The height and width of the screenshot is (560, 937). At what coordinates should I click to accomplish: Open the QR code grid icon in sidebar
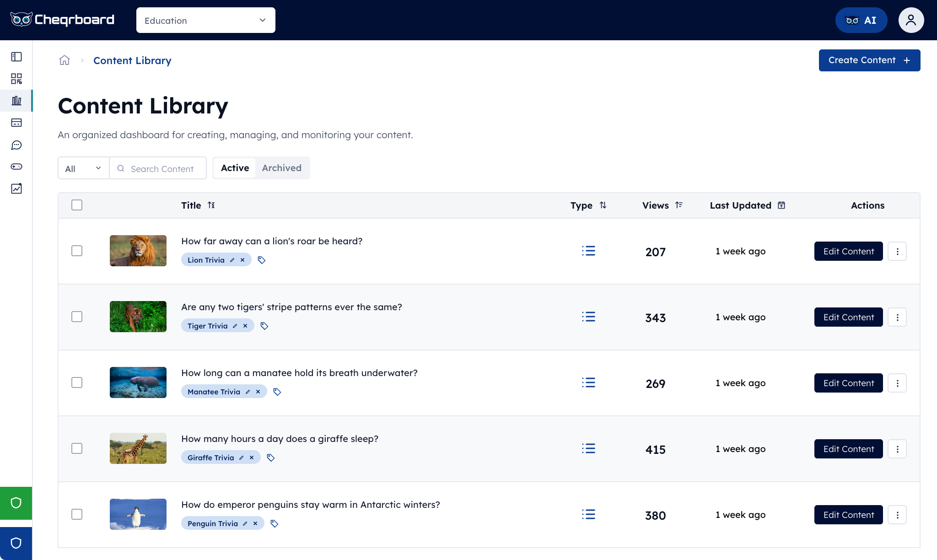click(16, 79)
